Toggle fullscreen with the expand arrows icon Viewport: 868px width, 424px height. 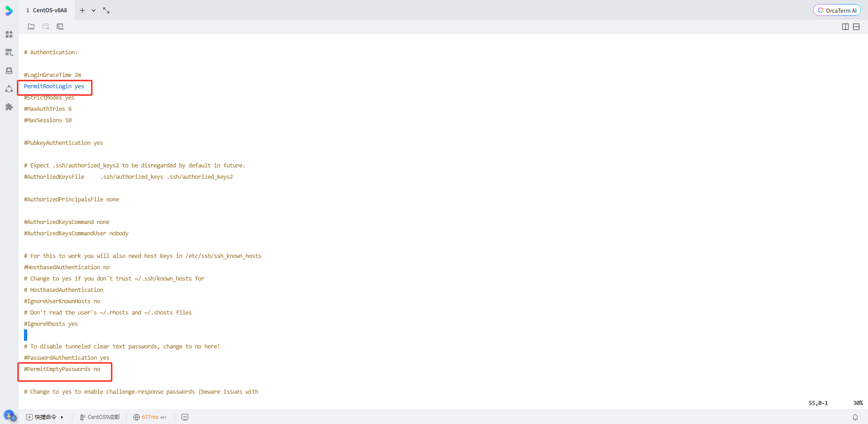[x=106, y=10]
